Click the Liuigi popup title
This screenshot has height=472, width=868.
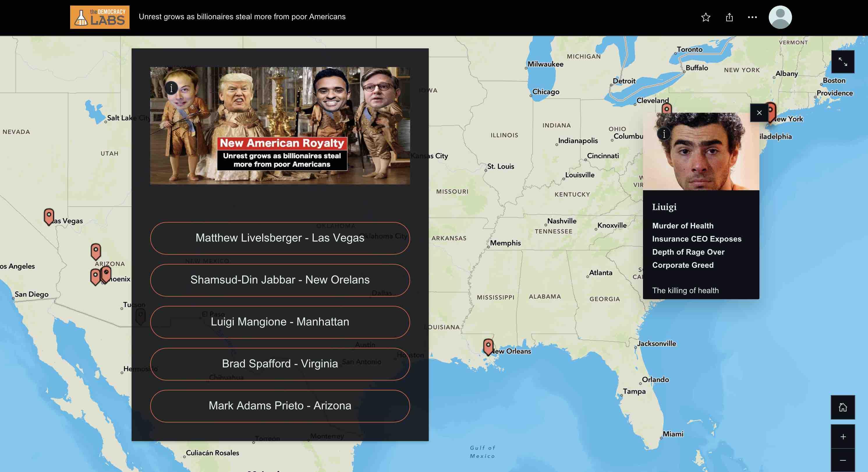tap(664, 207)
